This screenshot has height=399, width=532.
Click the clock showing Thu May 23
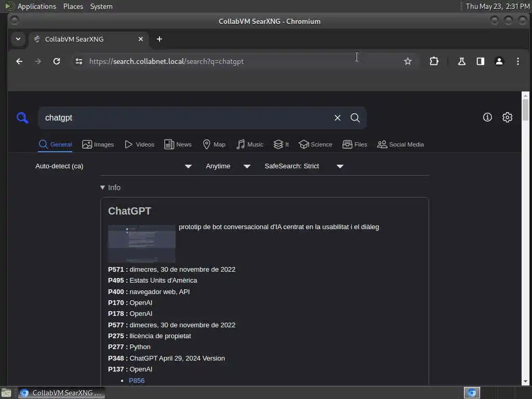[497, 6]
